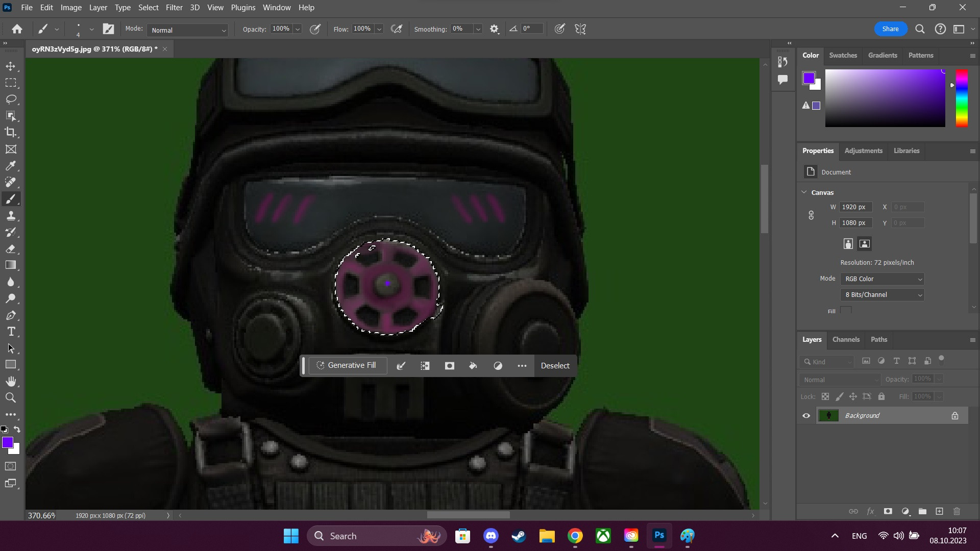980x551 pixels.
Task: Click the Generative Fill button
Action: pyautogui.click(x=347, y=365)
